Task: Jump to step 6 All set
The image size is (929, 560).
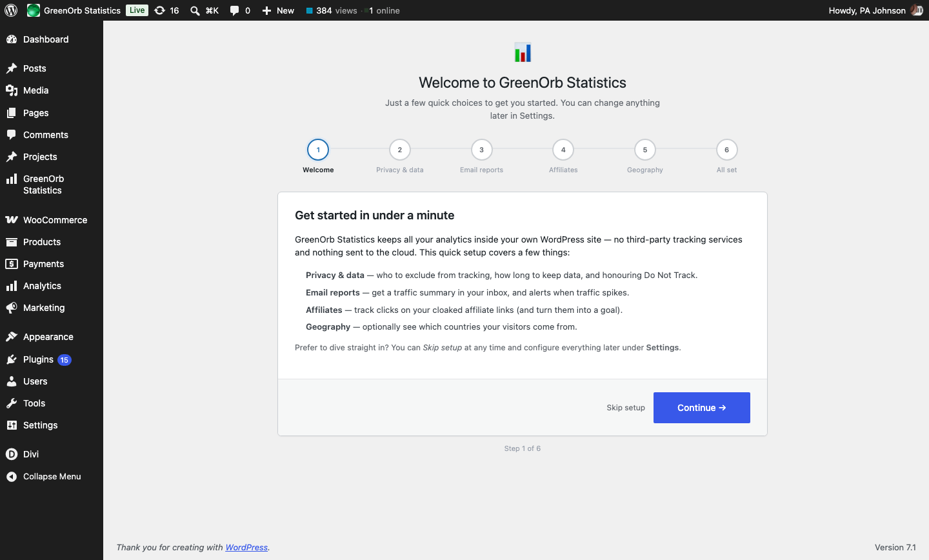Action: click(726, 150)
